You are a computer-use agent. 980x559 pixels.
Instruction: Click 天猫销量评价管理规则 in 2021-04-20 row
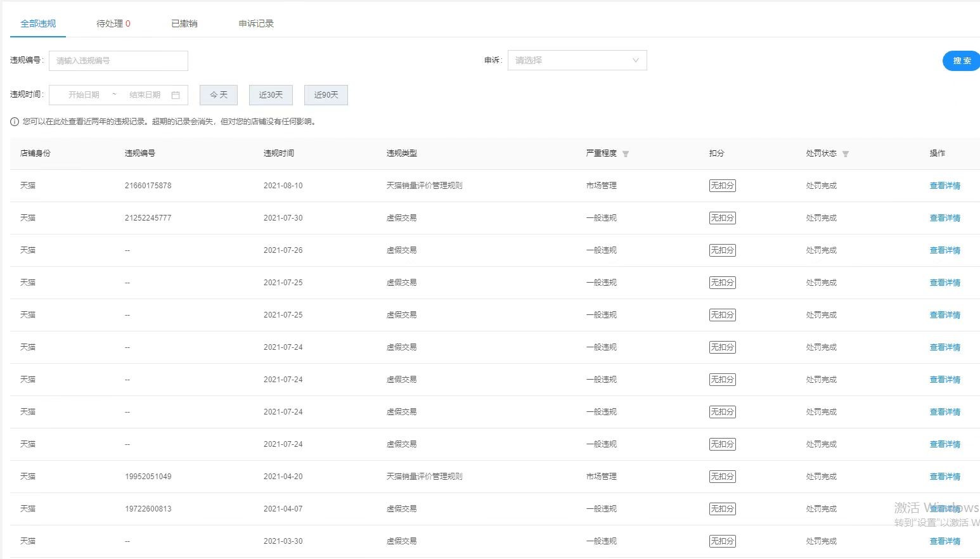424,477
